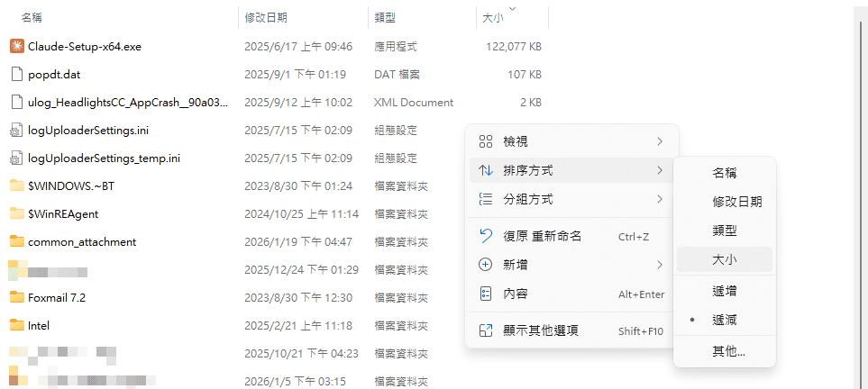The width and height of the screenshot is (868, 389).
Task: Click the $WinREAgent folder icon
Action: 17,213
